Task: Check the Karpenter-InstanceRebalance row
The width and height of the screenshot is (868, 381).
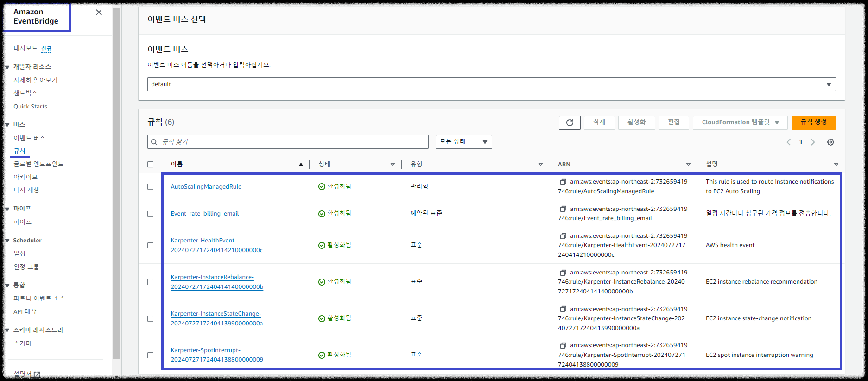Action: pos(150,282)
